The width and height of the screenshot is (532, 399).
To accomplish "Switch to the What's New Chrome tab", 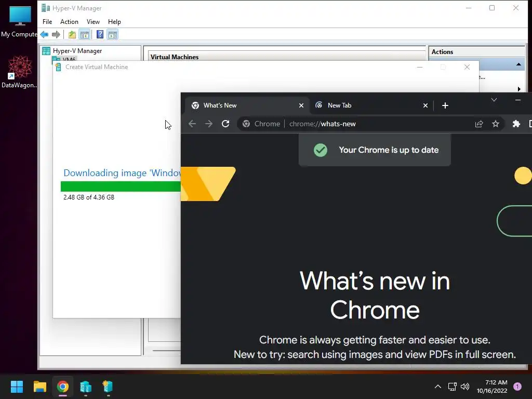I will pyautogui.click(x=247, y=105).
